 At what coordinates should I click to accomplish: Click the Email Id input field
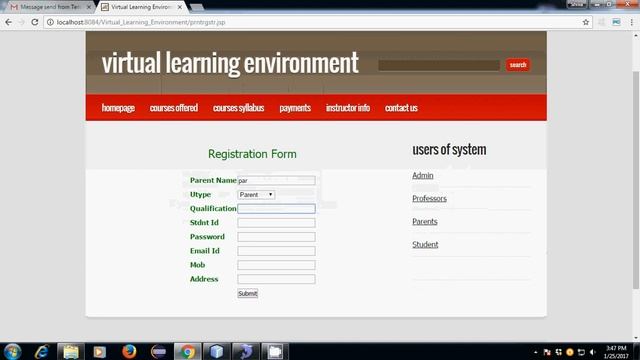(x=276, y=251)
